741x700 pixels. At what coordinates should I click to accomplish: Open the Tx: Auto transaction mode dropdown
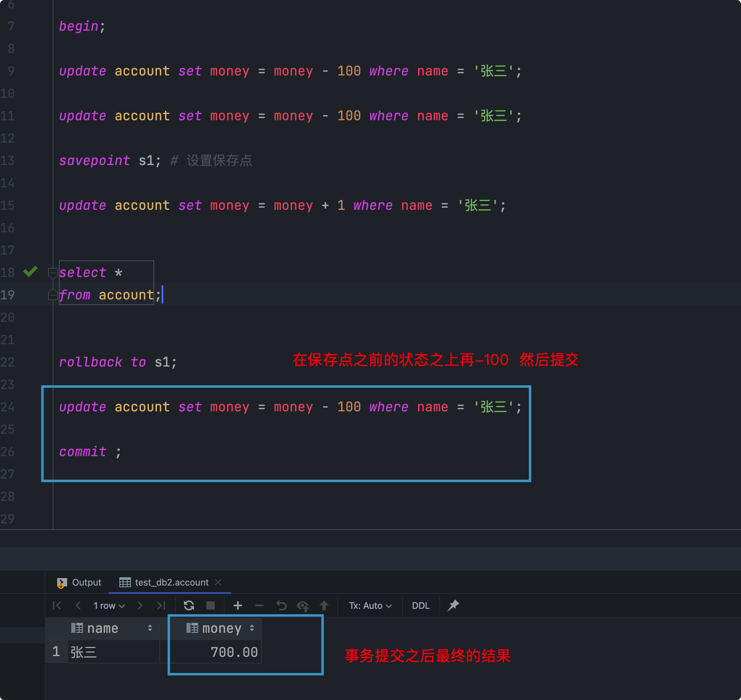(370, 605)
